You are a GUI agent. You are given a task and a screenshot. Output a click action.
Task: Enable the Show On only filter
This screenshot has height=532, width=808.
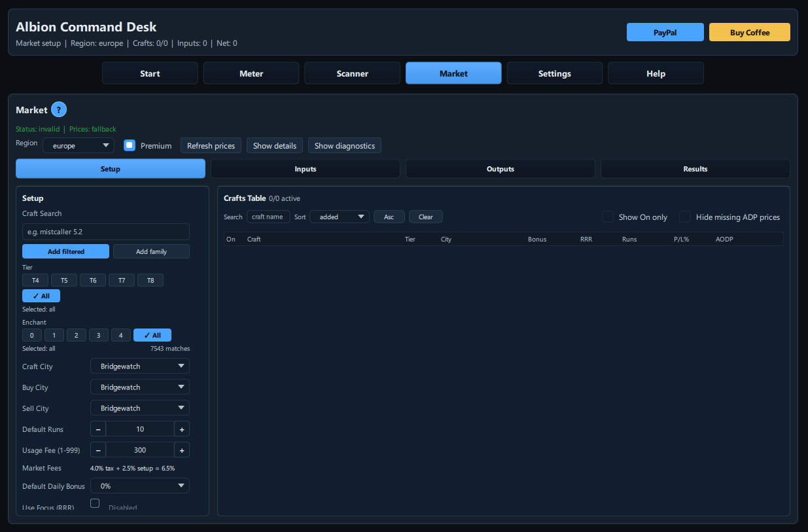point(607,217)
